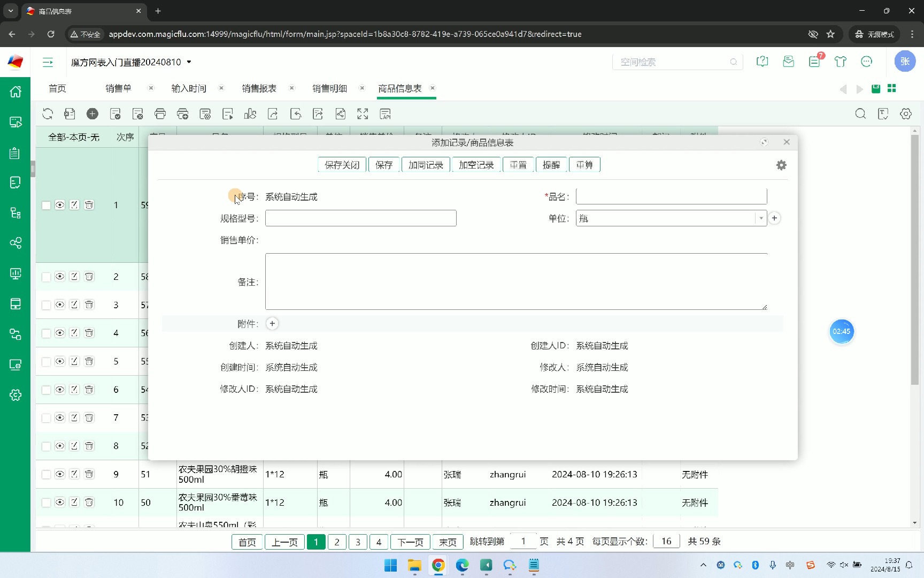Click the Excel export icon in toolbar
This screenshot has height=578, width=924.
click(x=70, y=113)
